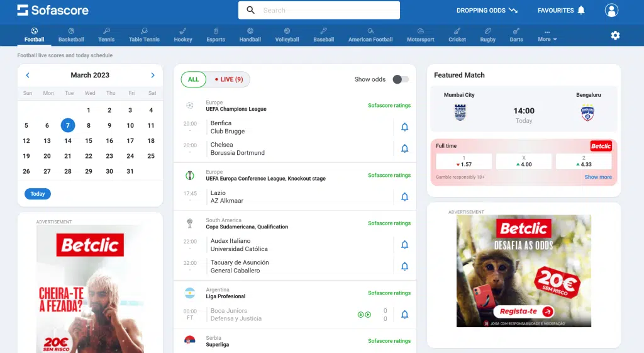Select home win odds 1.57

464,161
